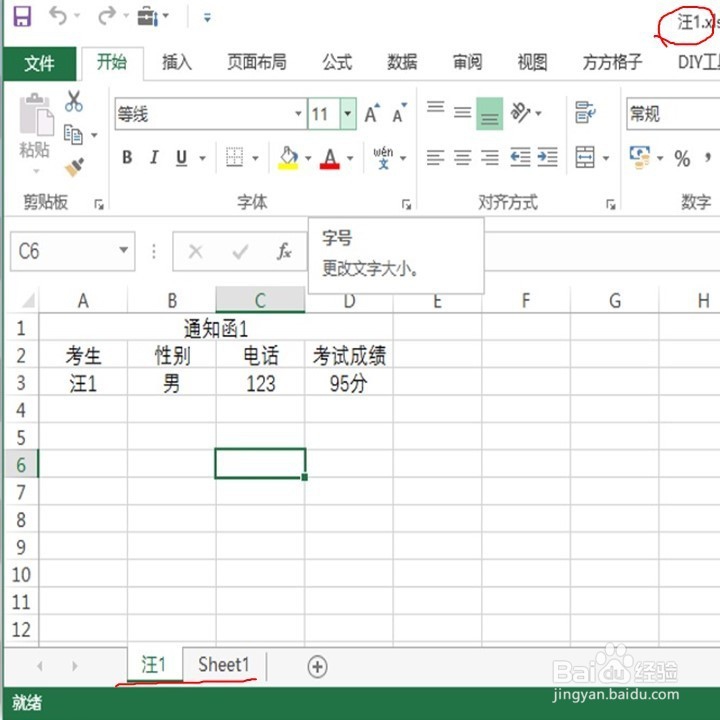Toggle Italic formatting
Screen dimensions: 720x720
click(x=154, y=158)
